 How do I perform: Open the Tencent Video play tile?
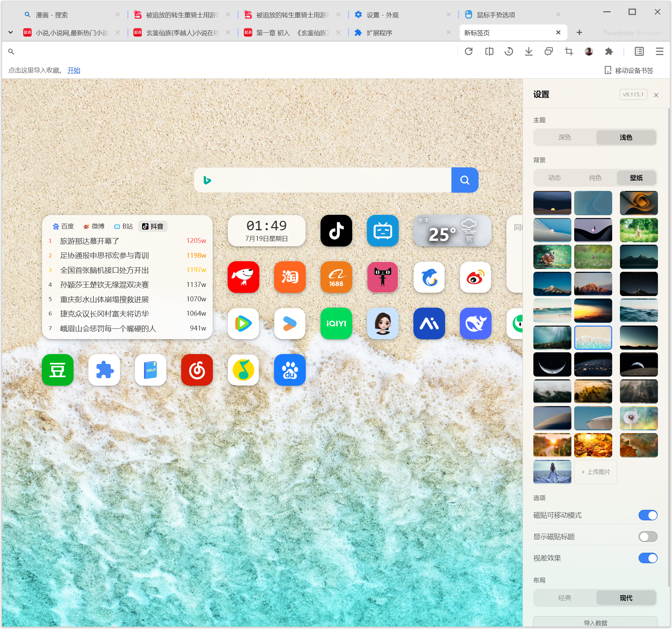tap(243, 323)
